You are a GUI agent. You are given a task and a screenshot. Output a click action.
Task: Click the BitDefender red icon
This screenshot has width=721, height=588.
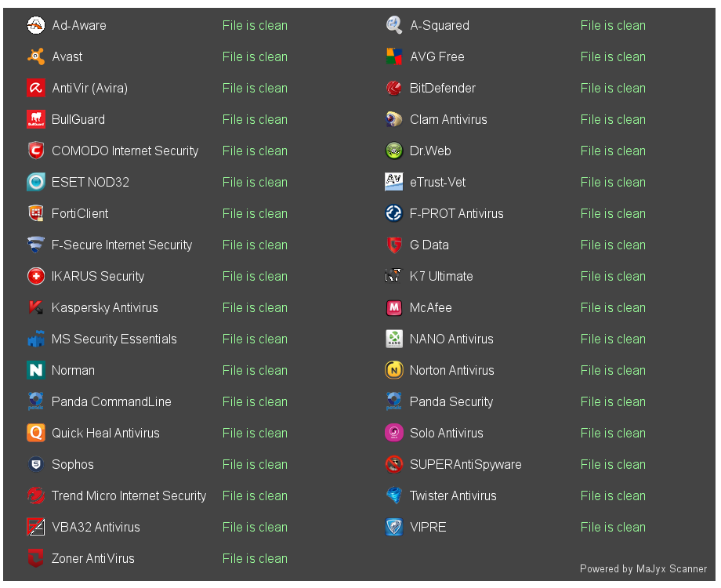tap(394, 88)
